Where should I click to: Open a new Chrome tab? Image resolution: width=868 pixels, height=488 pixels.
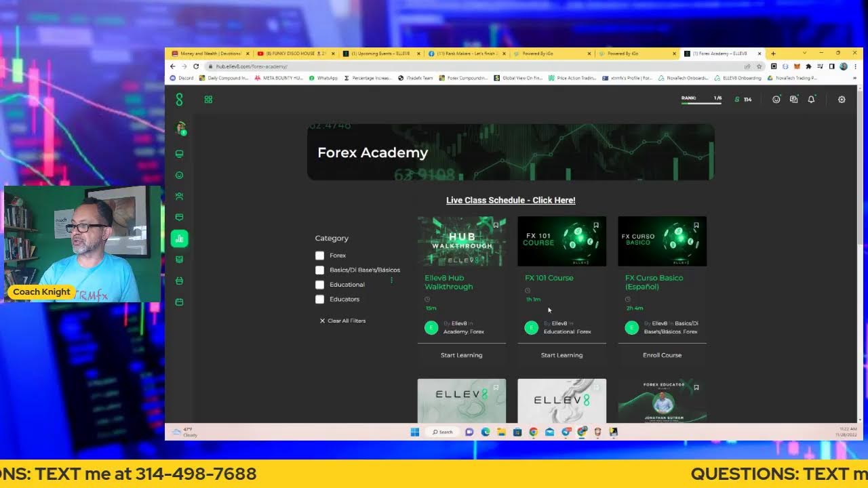click(773, 54)
